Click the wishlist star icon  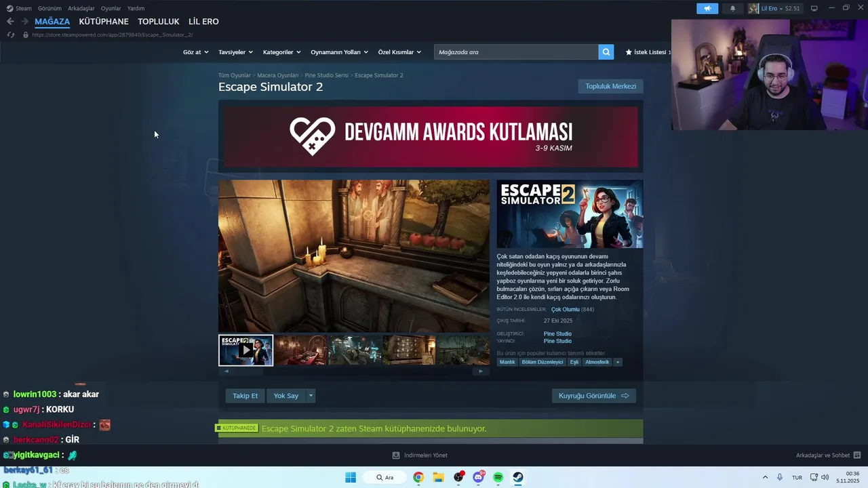[x=629, y=52]
